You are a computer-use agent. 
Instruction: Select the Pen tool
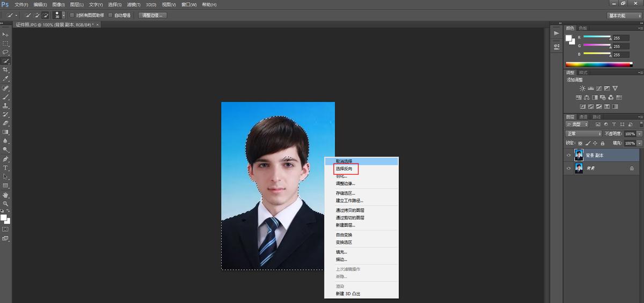[6, 159]
